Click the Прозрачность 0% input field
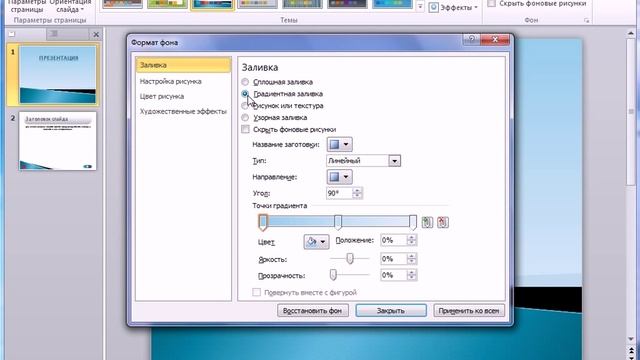The width and height of the screenshot is (640, 360). click(x=394, y=275)
